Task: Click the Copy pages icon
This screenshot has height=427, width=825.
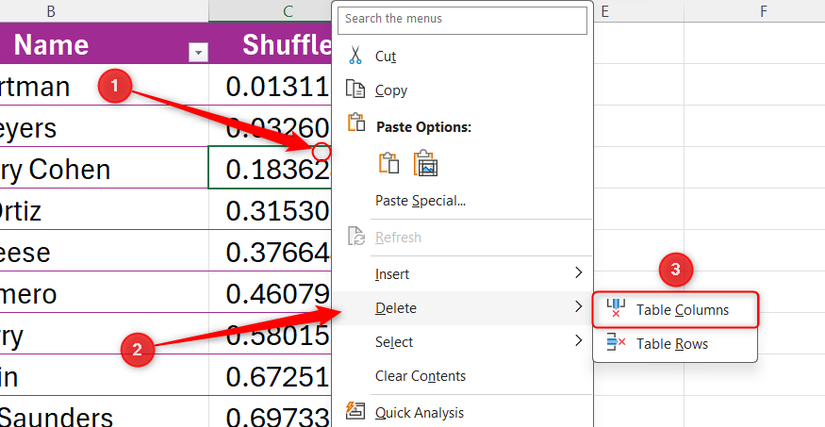Action: 356,89
